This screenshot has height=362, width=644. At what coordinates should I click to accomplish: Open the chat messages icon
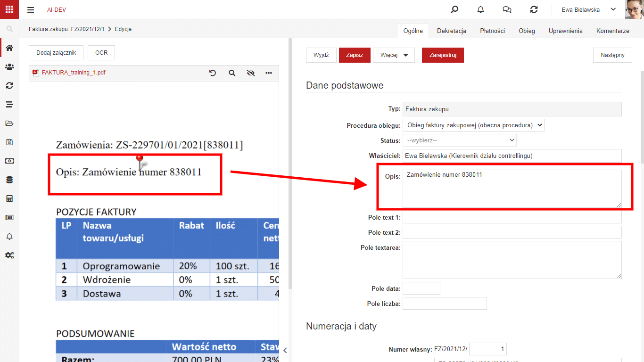tap(507, 9)
